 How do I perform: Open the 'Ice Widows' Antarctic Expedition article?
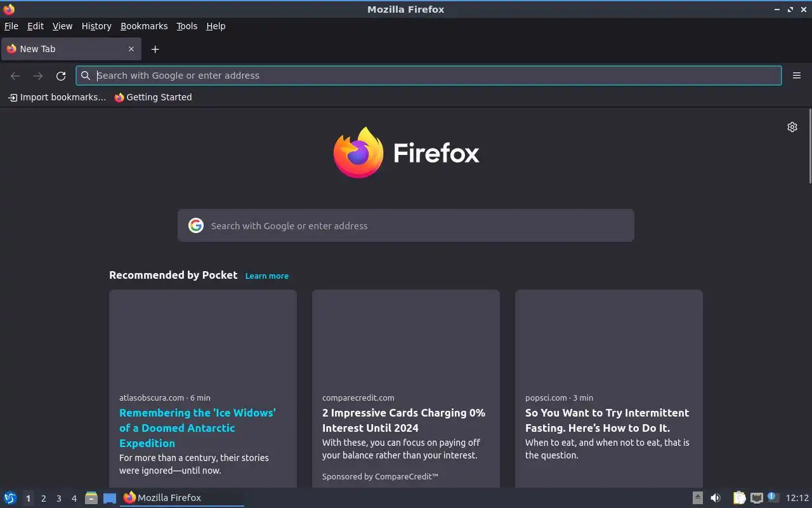pyautogui.click(x=197, y=428)
